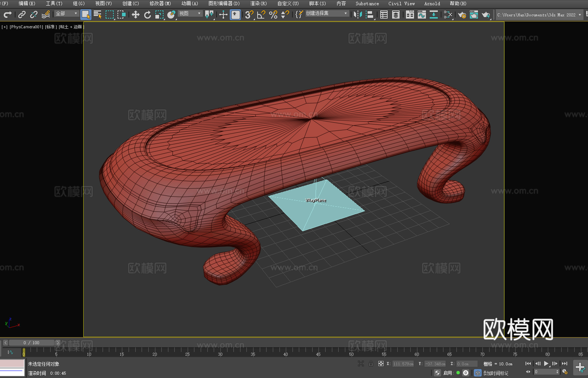Toggle Window/Crossing selection mode
The width and height of the screenshot is (588, 378).
click(122, 14)
